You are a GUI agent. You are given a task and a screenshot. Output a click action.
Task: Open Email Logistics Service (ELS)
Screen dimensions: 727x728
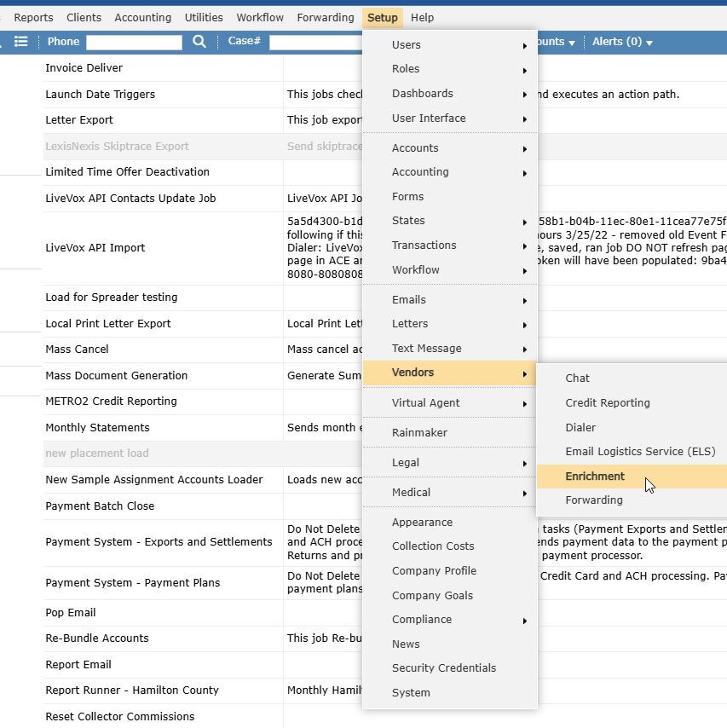pyautogui.click(x=640, y=451)
